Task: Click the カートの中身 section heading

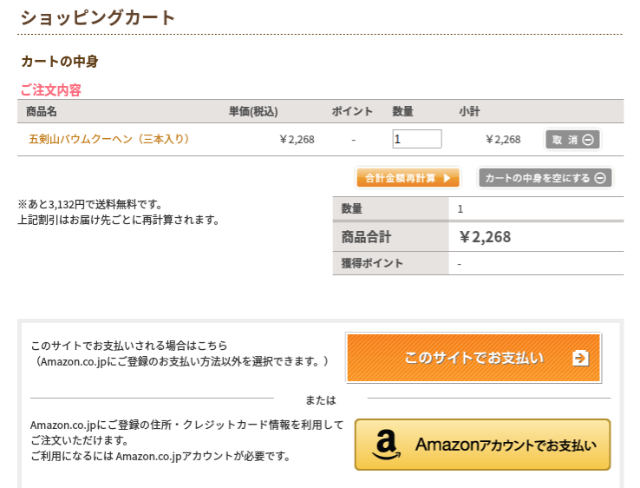Action: [60, 61]
